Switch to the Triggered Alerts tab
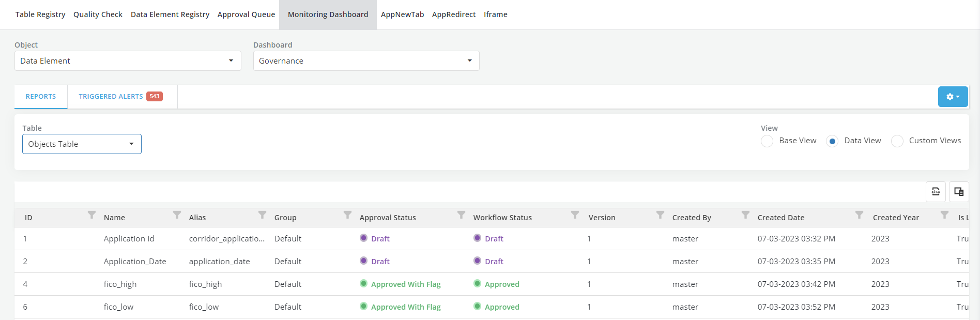The height and width of the screenshot is (320, 980). tap(111, 97)
